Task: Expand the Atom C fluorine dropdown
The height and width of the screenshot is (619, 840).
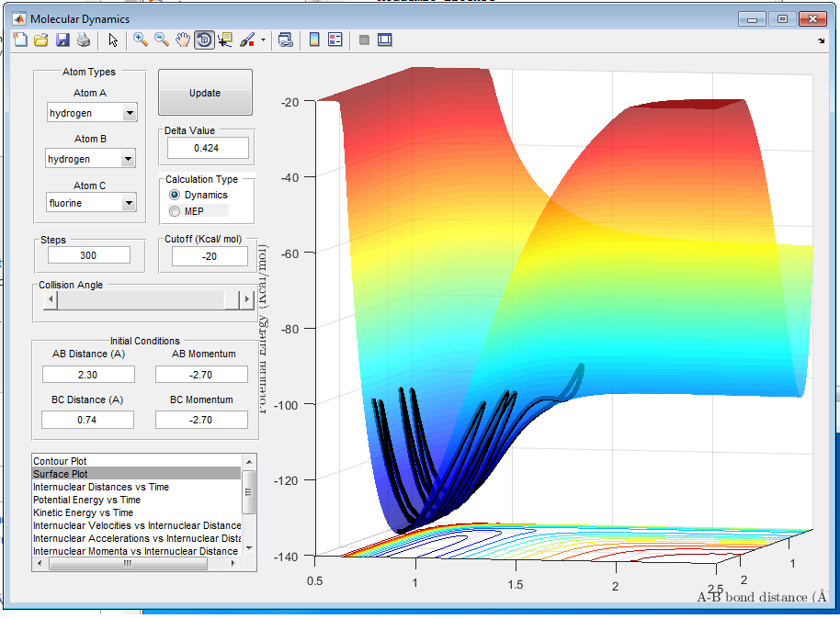Action: pos(130,203)
